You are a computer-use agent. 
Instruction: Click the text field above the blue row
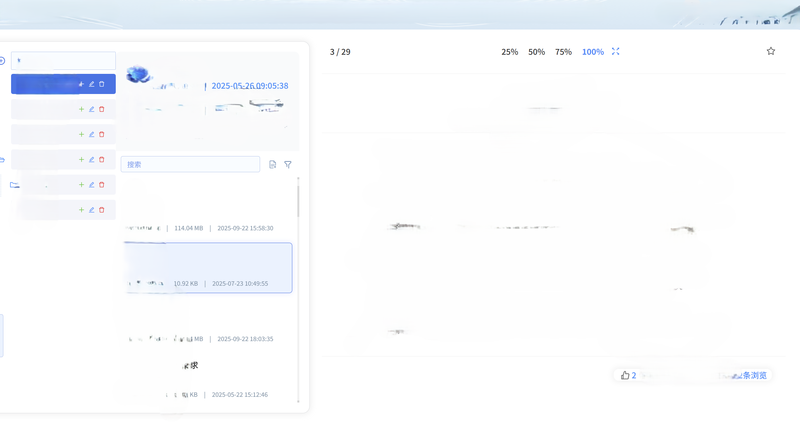click(63, 61)
